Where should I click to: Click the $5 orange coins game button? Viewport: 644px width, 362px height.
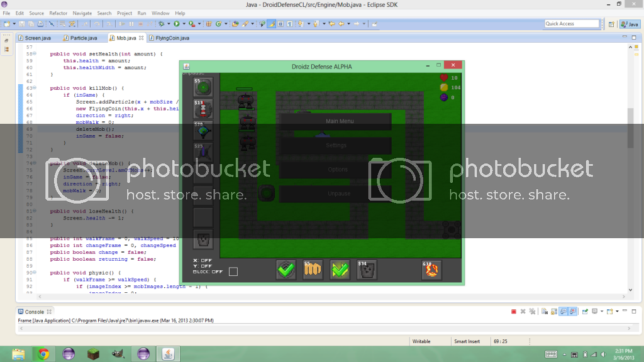(313, 270)
